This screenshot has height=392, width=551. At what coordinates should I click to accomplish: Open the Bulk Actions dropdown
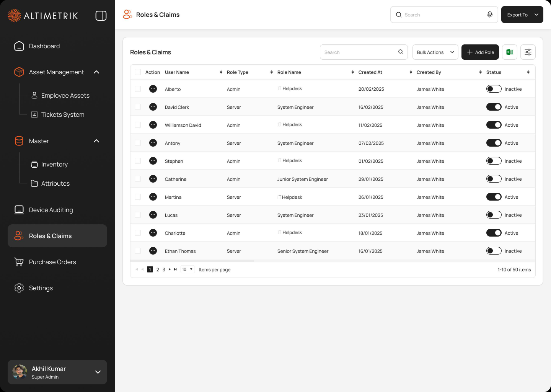coord(435,52)
